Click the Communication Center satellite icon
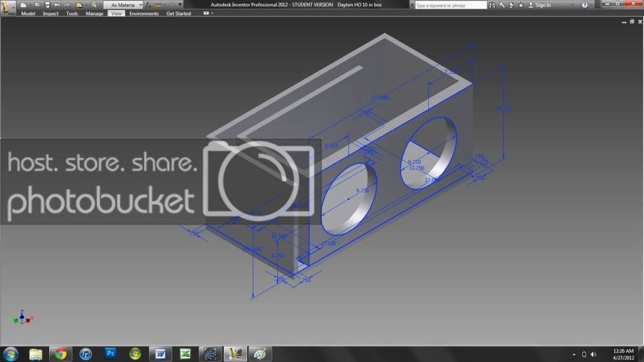644x362 pixels. coord(511,5)
